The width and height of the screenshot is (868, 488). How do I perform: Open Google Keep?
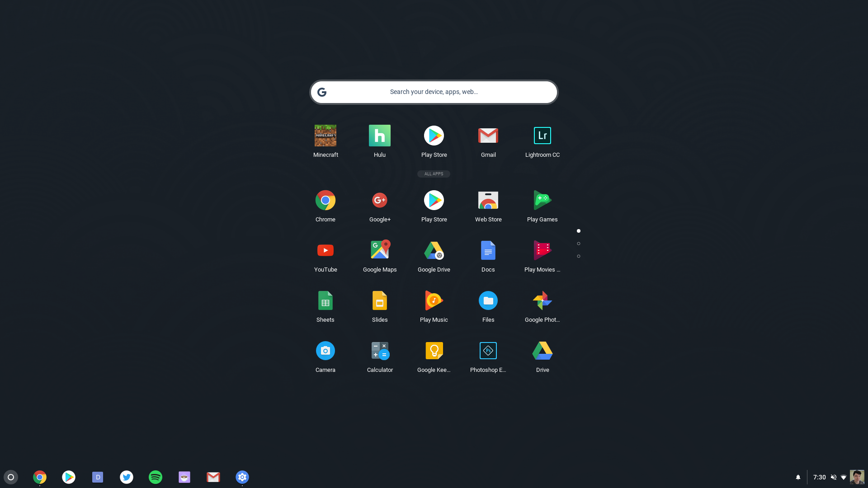coord(434,351)
